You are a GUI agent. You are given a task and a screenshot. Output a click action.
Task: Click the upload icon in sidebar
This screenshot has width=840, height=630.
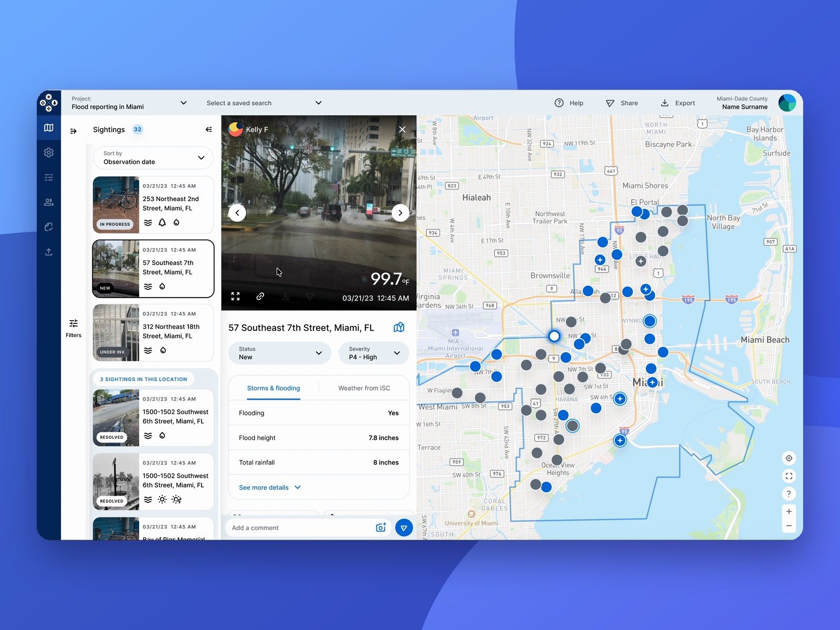[x=49, y=252]
